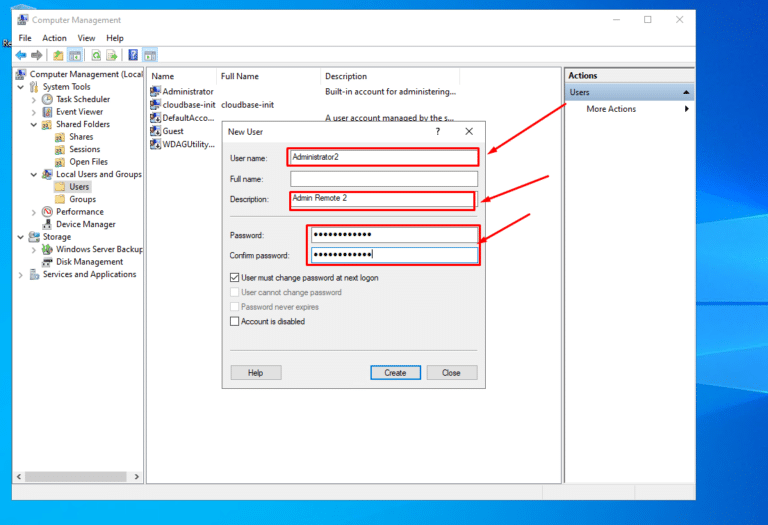Open the Action menu
This screenshot has height=525, width=768.
tap(54, 38)
